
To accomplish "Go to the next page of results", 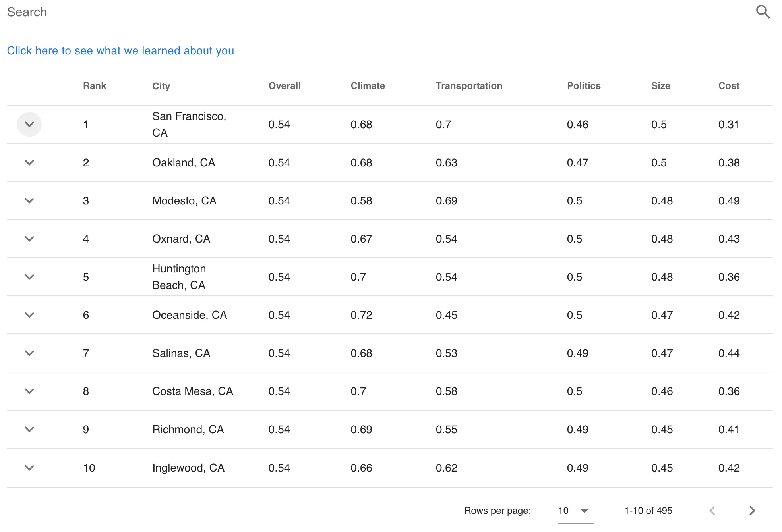I will 752,511.
